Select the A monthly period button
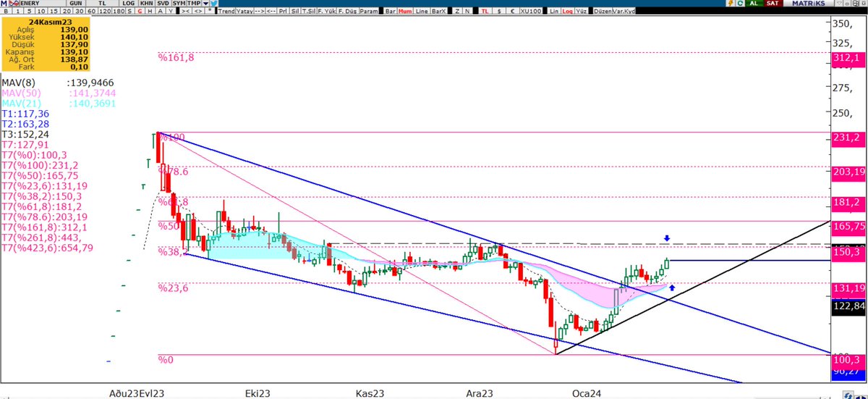Viewport: 868px width, 399px height. click(x=161, y=12)
